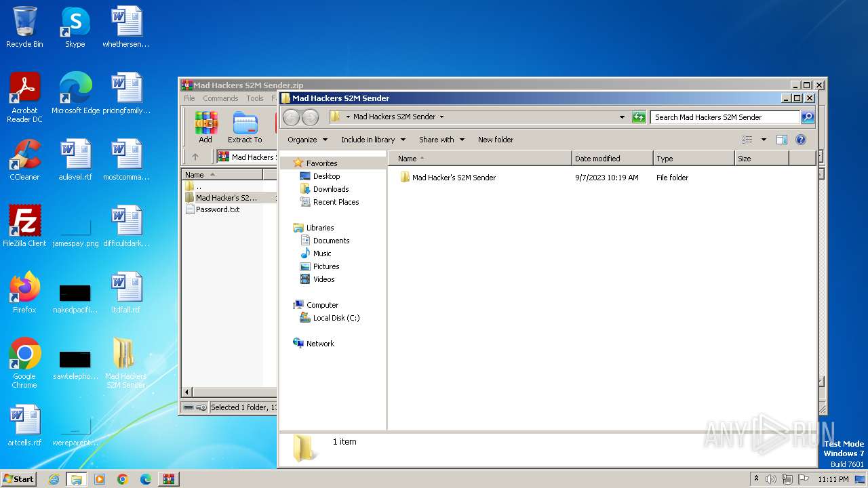Sort by the Name column header
Image resolution: width=868 pixels, height=488 pixels.
pyautogui.click(x=480, y=159)
